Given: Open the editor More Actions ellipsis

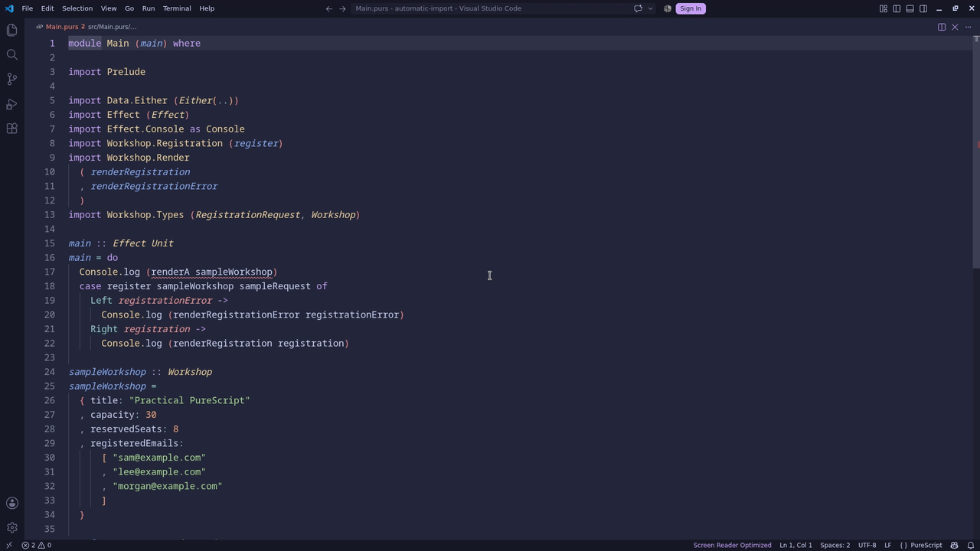Looking at the screenshot, I should 969,27.
